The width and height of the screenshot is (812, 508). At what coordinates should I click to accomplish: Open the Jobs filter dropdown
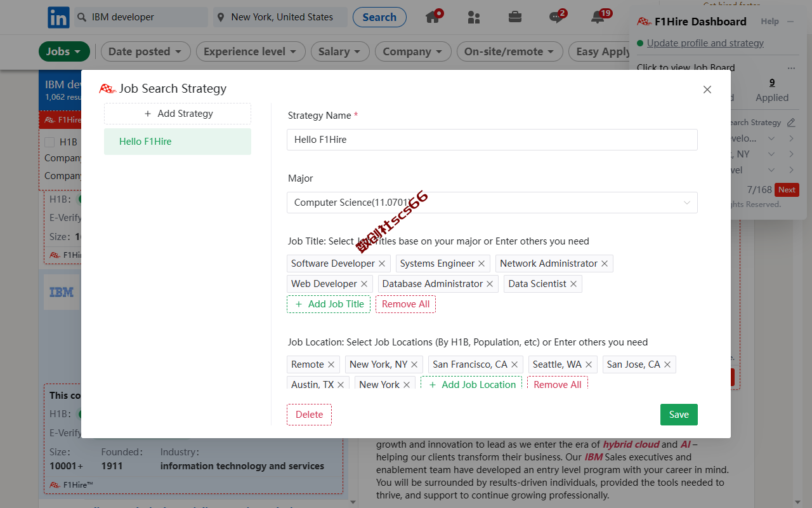(64, 51)
